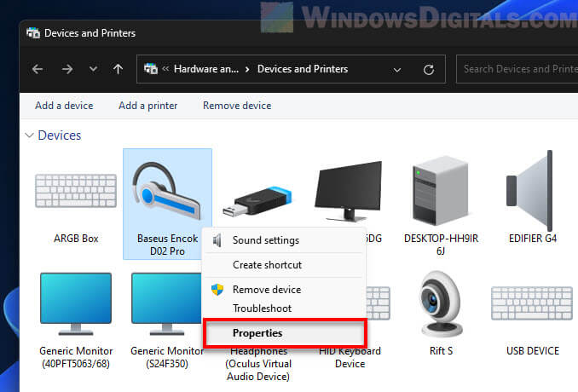Select the Baseus Encok D02 Pro headset icon
The height and width of the screenshot is (392, 578).
(x=166, y=192)
